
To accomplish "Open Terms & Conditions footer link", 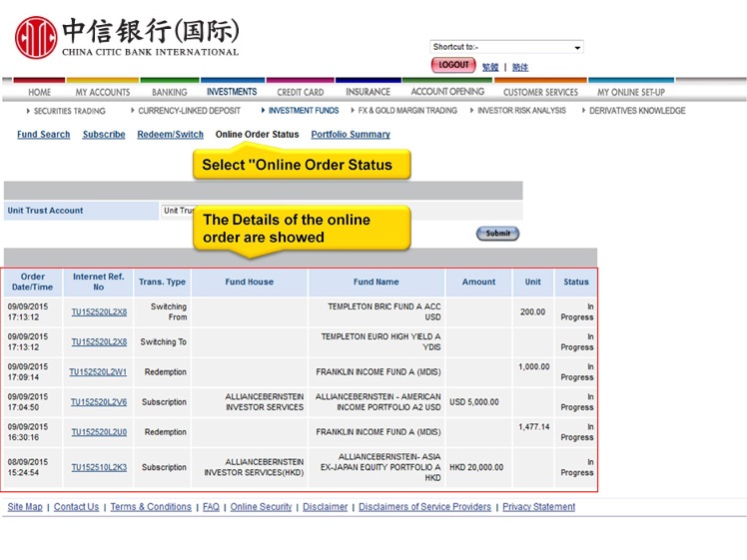I will 151,507.
